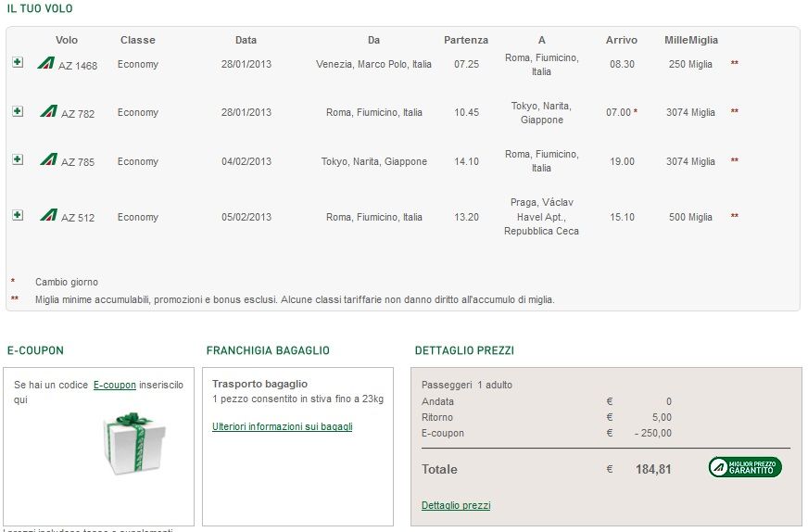Click Alitalia logo next to AZ 782
808x532 pixels.
tap(49, 111)
